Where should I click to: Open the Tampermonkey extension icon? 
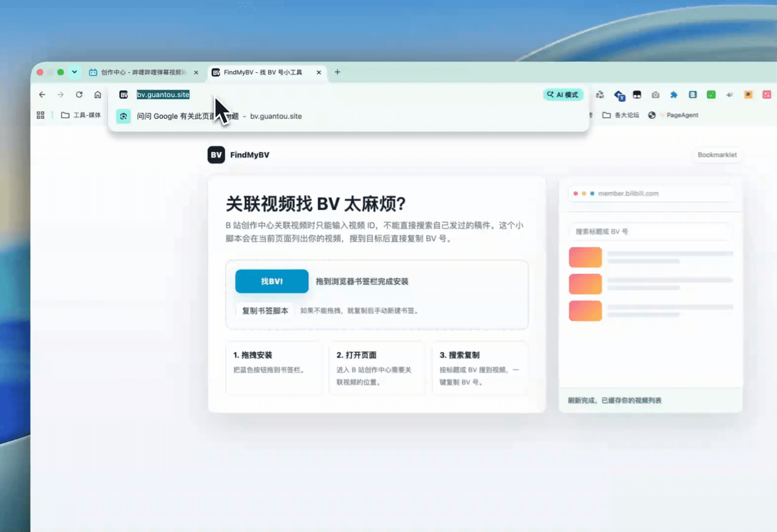[637, 95]
